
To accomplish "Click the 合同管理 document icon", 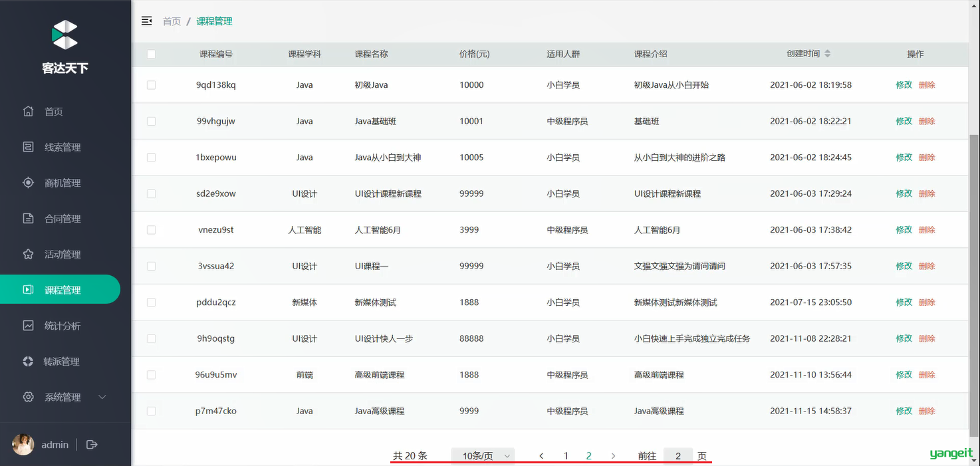I will (x=28, y=218).
